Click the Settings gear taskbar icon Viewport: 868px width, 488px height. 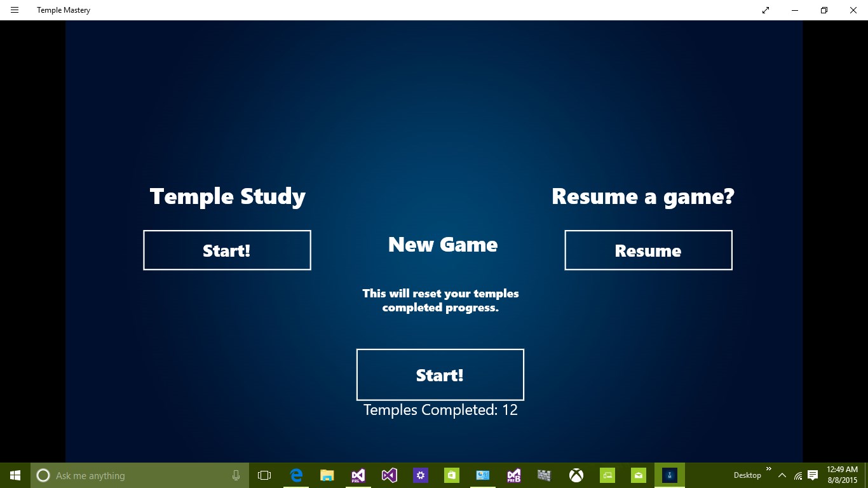[x=421, y=475]
